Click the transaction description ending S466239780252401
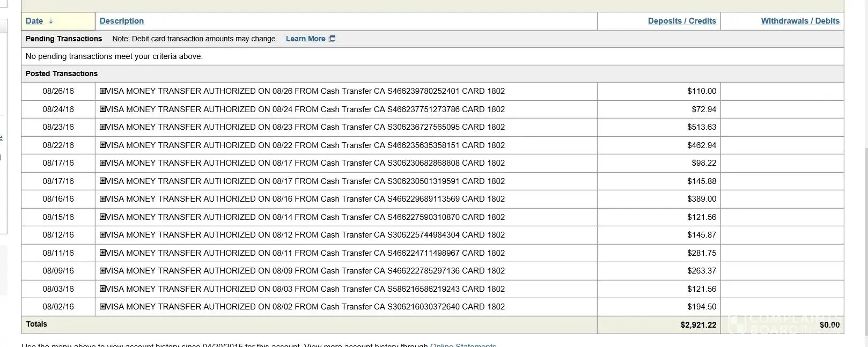868x347 pixels. pyautogui.click(x=305, y=91)
